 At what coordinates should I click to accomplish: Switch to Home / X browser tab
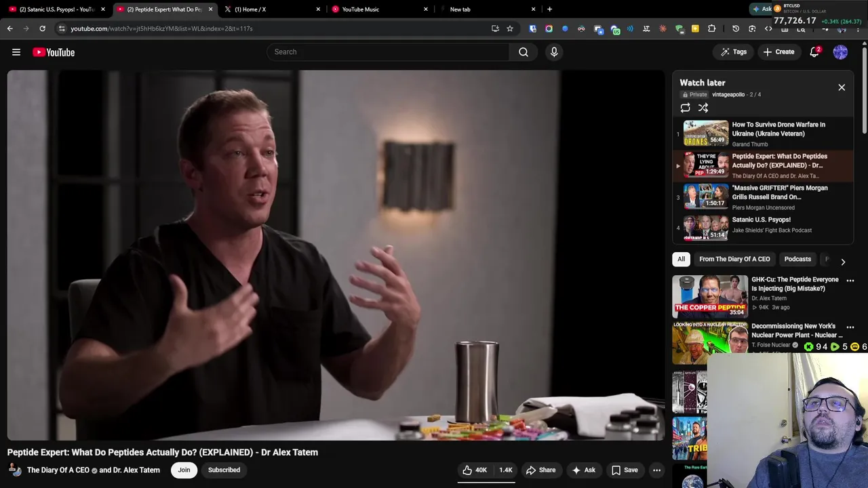(x=271, y=9)
